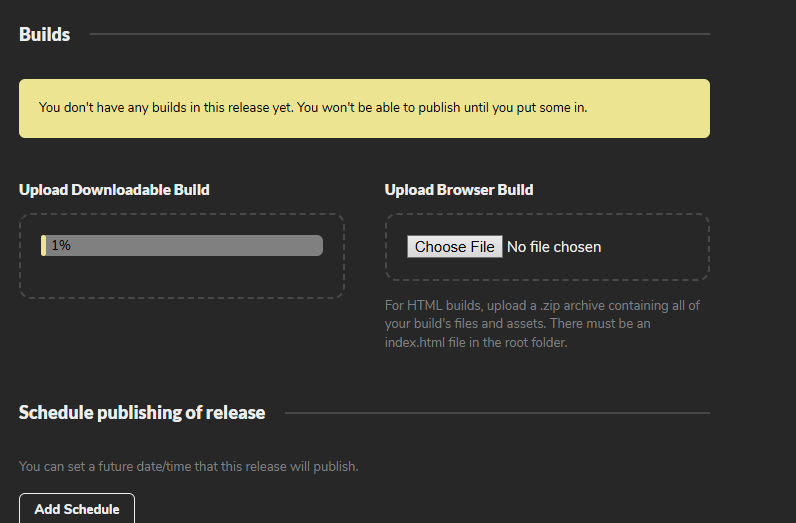Click the future date/time schedule description
Image resolution: width=796 pixels, height=523 pixels.
188,466
